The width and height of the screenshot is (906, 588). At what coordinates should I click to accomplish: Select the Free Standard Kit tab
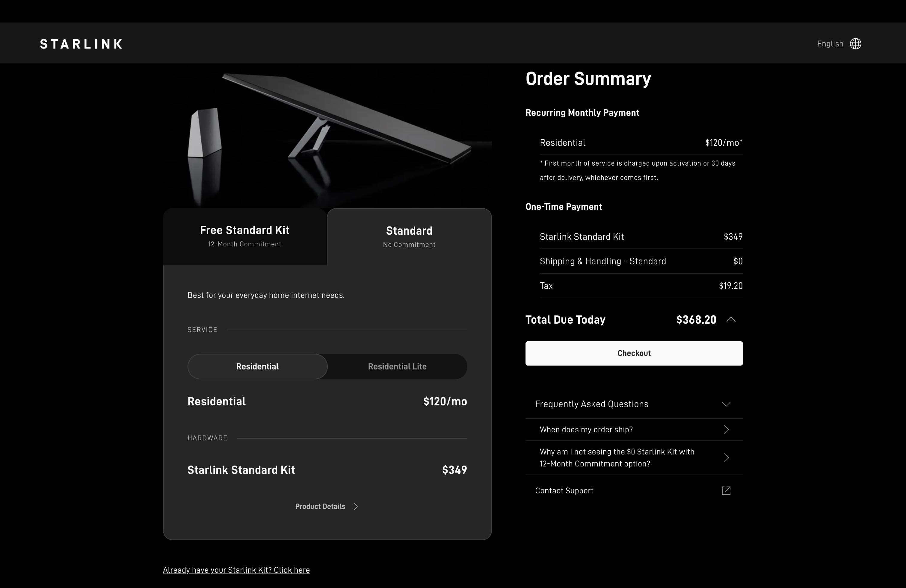coord(245,236)
